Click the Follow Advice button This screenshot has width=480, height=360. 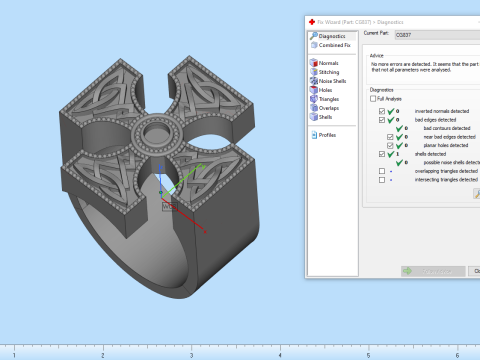tap(433, 271)
